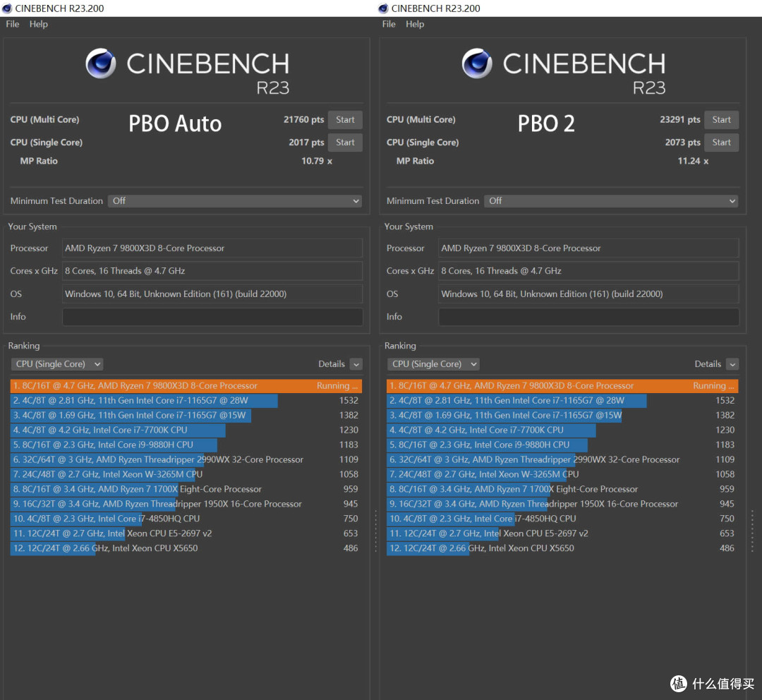Open File menu in left Cinebench window
Image resolution: width=762 pixels, height=700 pixels.
pyautogui.click(x=13, y=24)
